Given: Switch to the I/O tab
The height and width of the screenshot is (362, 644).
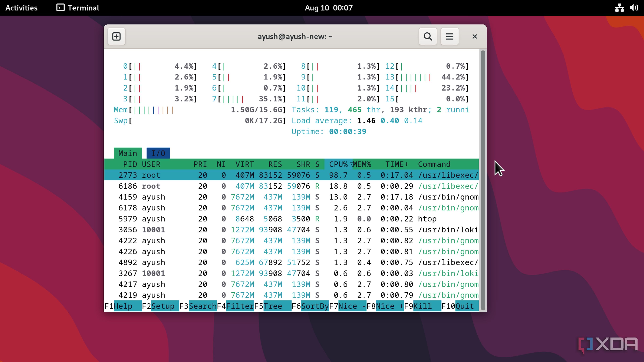Looking at the screenshot, I should (158, 153).
